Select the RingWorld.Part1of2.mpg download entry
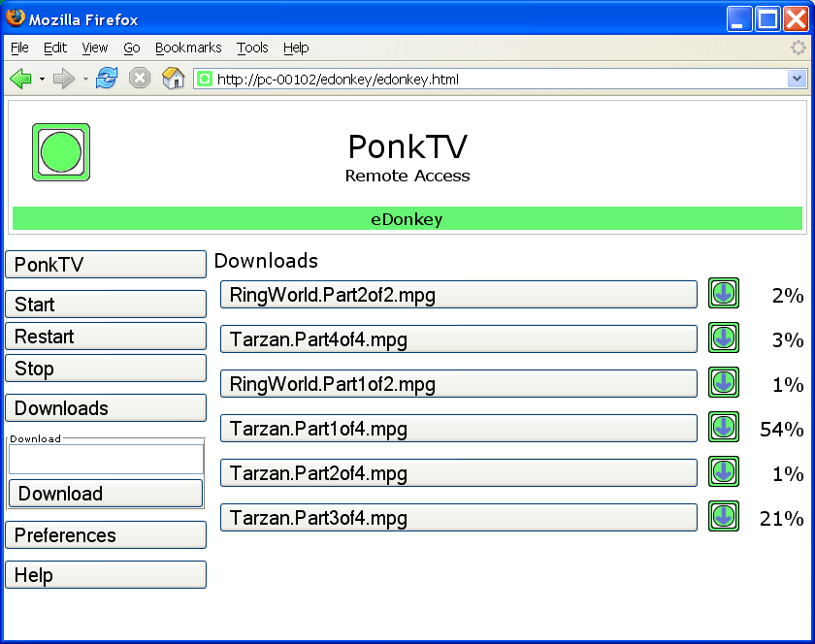The height and width of the screenshot is (644, 815). tap(458, 384)
